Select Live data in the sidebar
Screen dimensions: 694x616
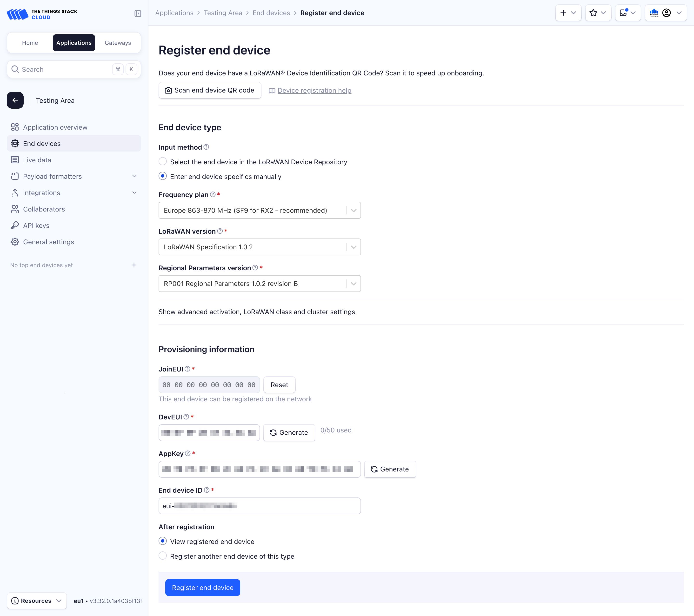pos(37,159)
